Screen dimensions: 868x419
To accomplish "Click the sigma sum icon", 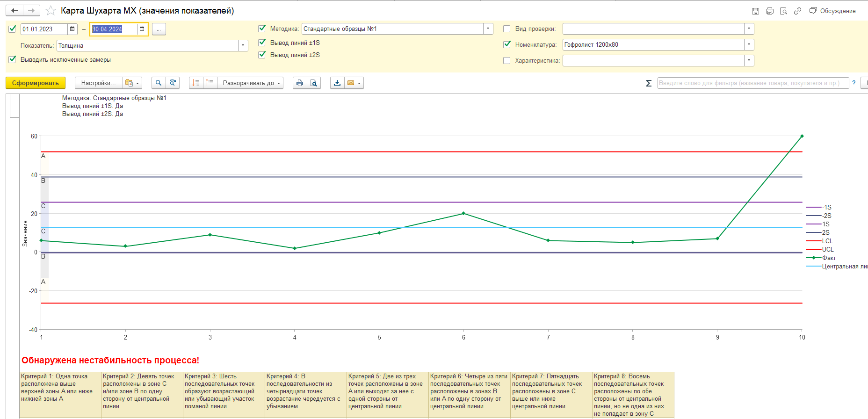I will [649, 83].
